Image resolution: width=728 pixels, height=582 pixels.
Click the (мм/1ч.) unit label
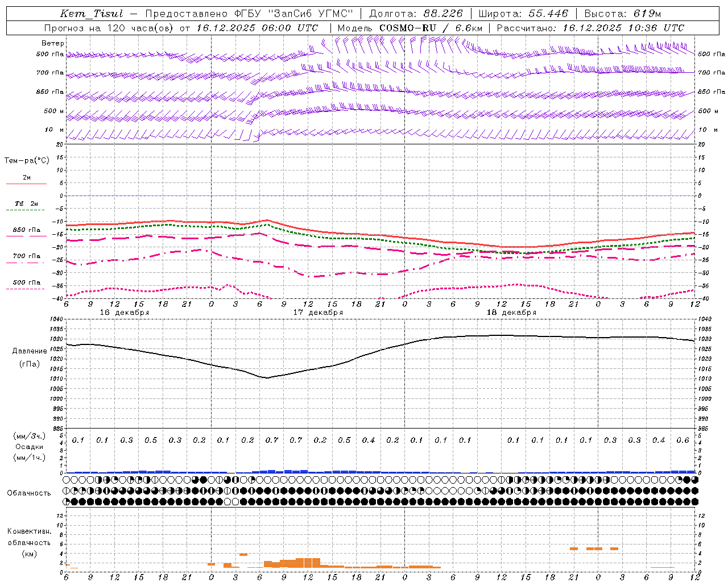(x=30, y=458)
